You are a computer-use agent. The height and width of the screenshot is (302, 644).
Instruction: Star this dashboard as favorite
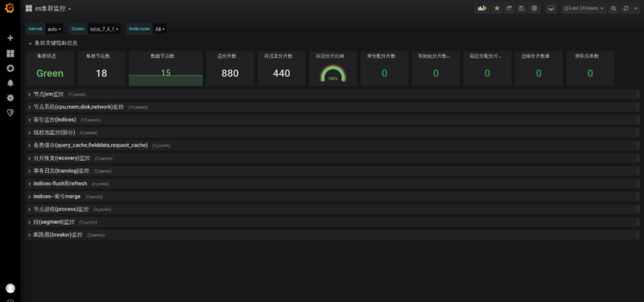coord(497,8)
